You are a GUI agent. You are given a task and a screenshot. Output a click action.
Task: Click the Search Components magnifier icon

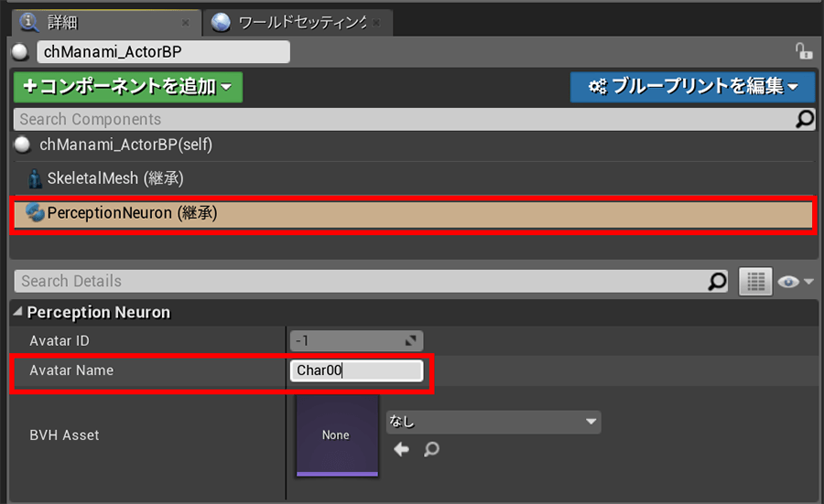(x=805, y=119)
